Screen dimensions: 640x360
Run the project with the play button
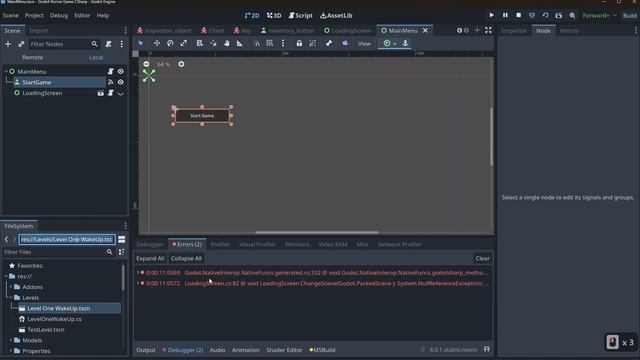point(491,15)
